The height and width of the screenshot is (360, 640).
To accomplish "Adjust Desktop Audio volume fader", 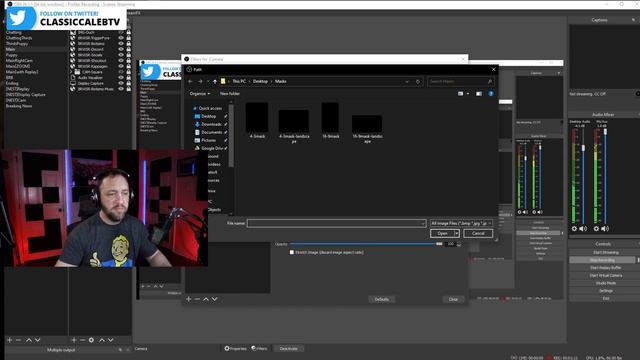I will tap(583, 148).
